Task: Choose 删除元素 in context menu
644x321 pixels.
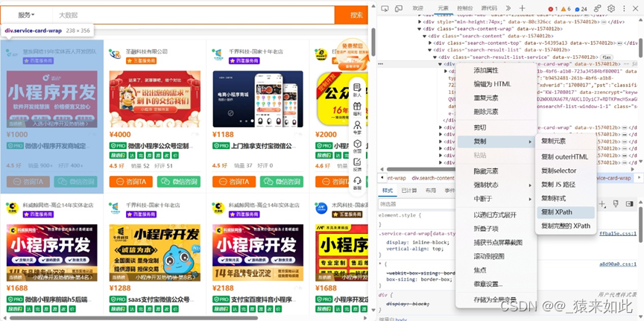Action: pyautogui.click(x=496, y=112)
